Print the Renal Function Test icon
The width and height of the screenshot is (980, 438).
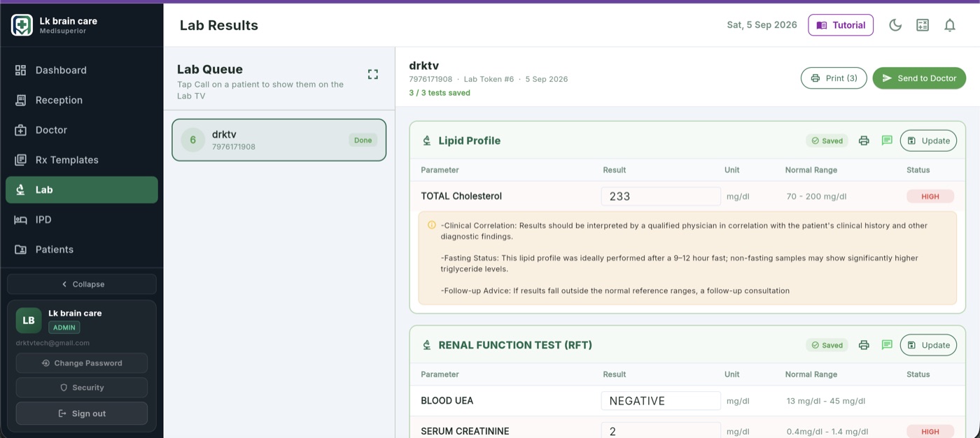(864, 345)
